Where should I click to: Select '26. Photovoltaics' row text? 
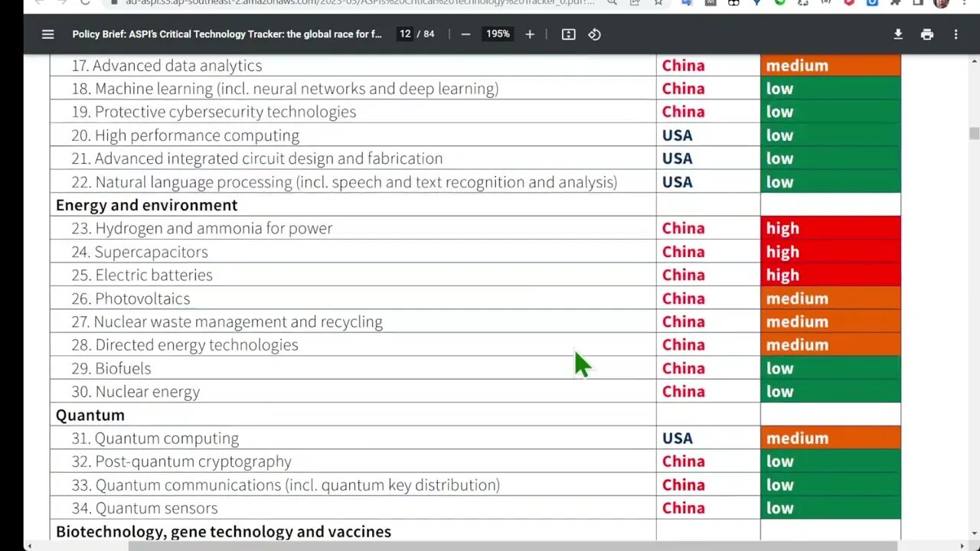(130, 298)
